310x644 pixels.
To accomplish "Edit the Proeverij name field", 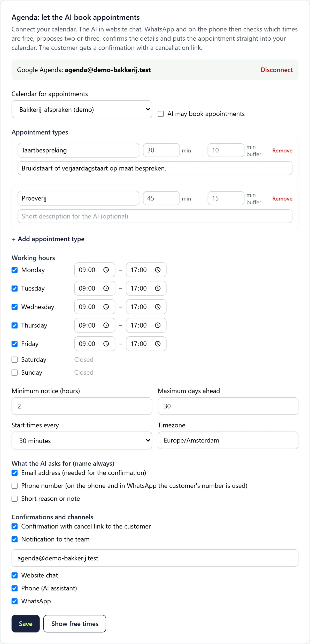I will pos(78,198).
